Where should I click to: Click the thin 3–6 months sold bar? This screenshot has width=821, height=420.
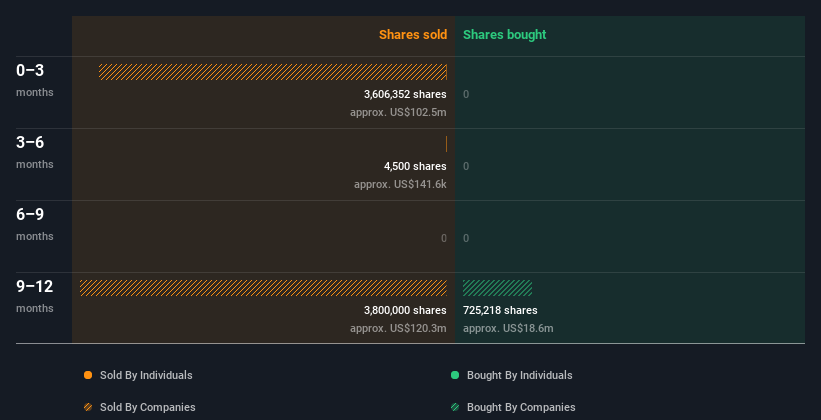click(x=446, y=144)
